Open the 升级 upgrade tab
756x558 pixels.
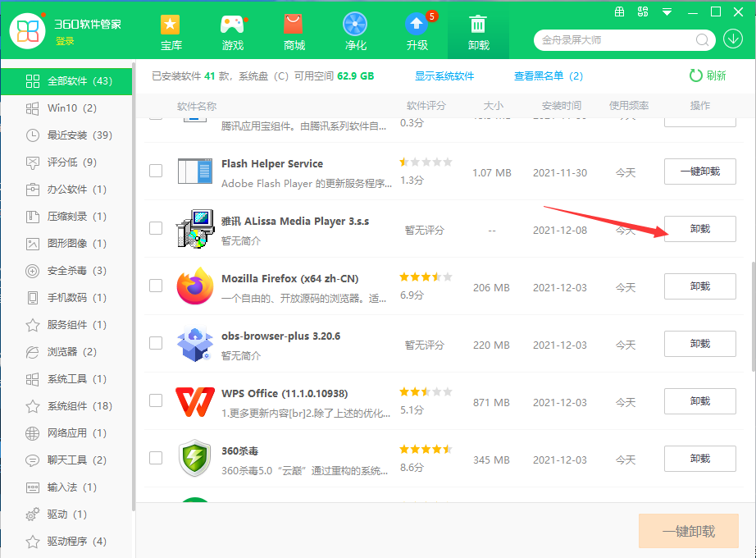click(x=417, y=33)
